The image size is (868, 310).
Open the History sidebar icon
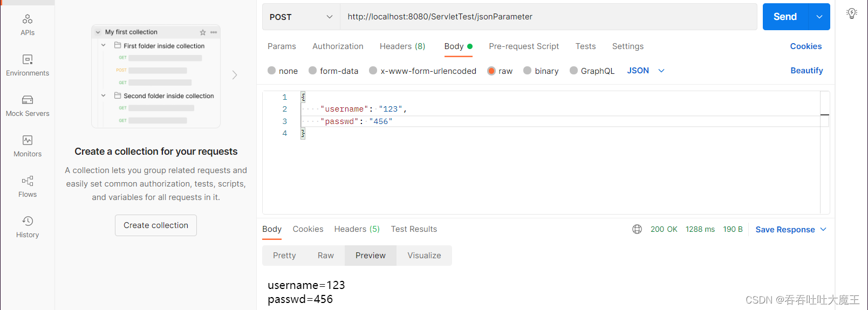28,227
